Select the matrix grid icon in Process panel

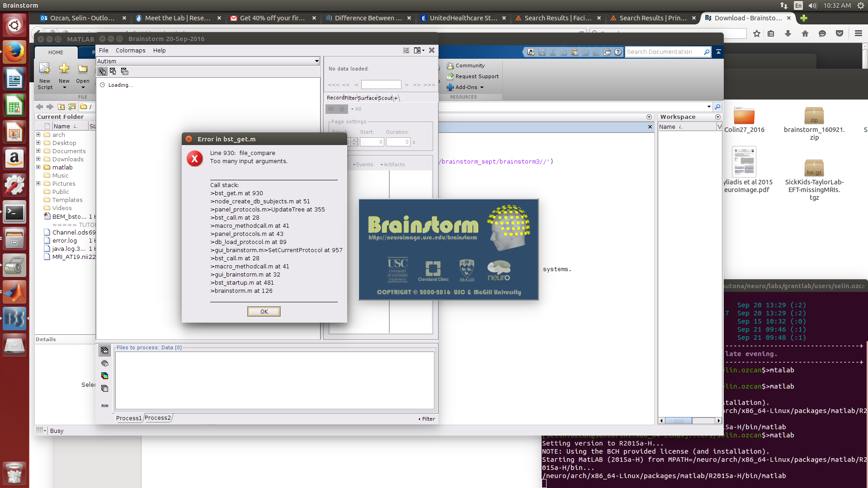click(x=105, y=389)
